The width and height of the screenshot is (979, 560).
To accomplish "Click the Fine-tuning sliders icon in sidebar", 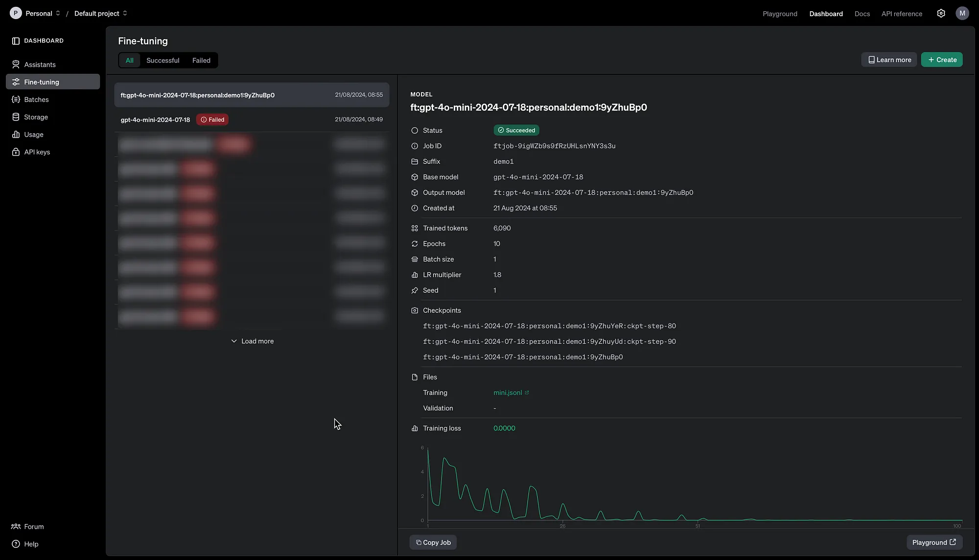I will (x=16, y=82).
